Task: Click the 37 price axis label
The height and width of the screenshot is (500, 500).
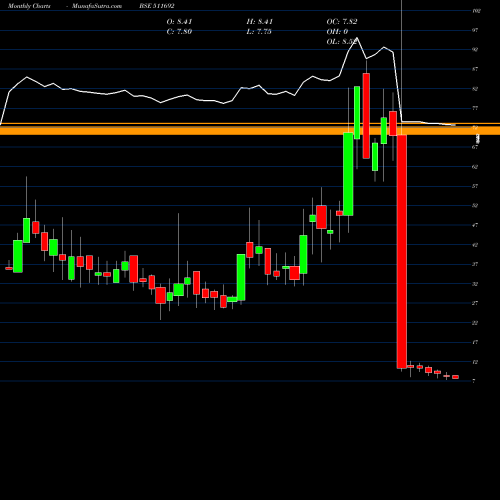Action: [475, 264]
